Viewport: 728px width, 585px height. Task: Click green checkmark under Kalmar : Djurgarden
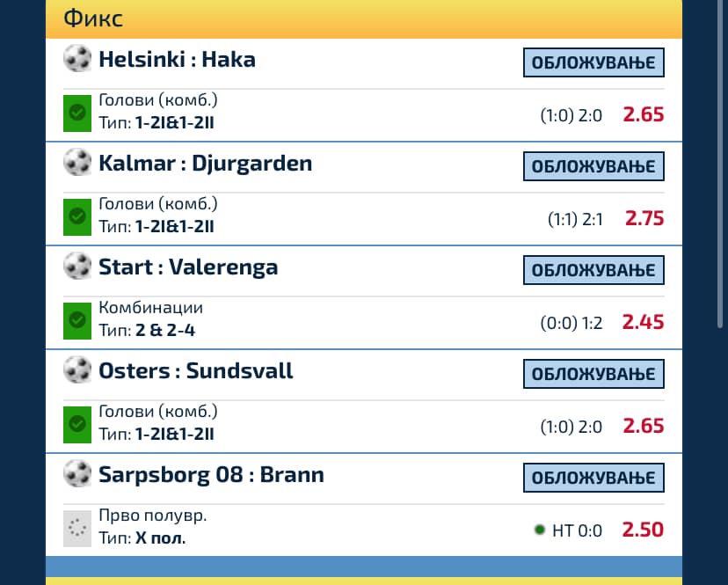pos(77,217)
